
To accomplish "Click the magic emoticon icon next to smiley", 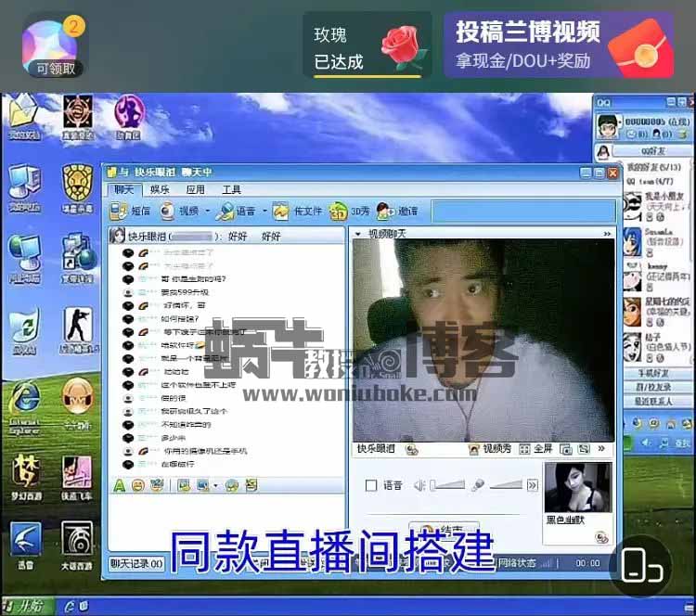I will (x=157, y=485).
